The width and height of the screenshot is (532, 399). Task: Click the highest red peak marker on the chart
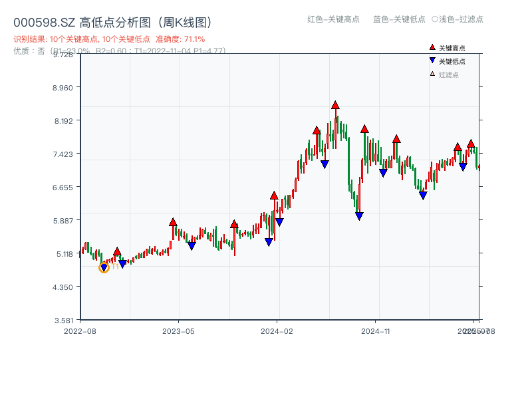click(335, 105)
